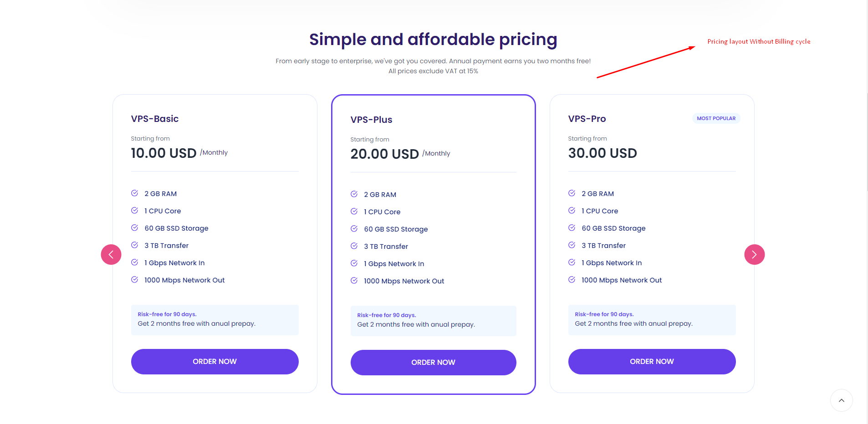Click checkmark icon beside VPS-Pro 1 Gbps Network In

[572, 262]
